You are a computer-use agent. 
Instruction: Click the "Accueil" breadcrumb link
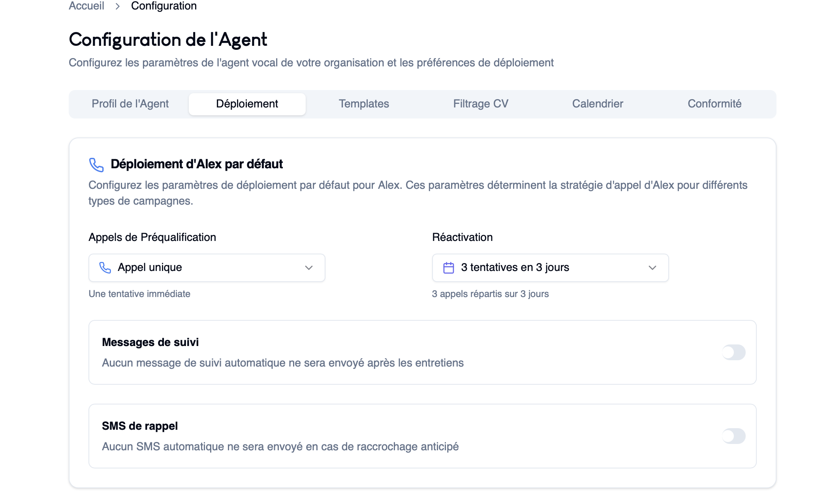[x=86, y=6]
